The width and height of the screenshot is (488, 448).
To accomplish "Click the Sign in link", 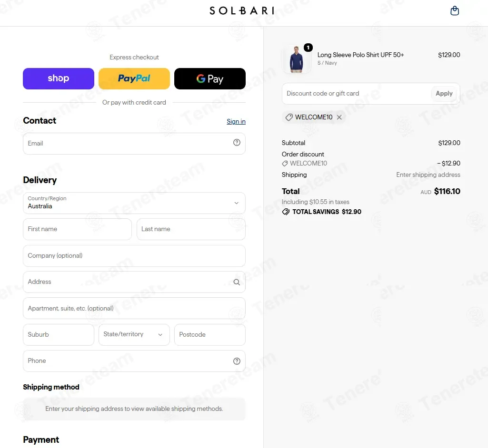I will point(236,121).
